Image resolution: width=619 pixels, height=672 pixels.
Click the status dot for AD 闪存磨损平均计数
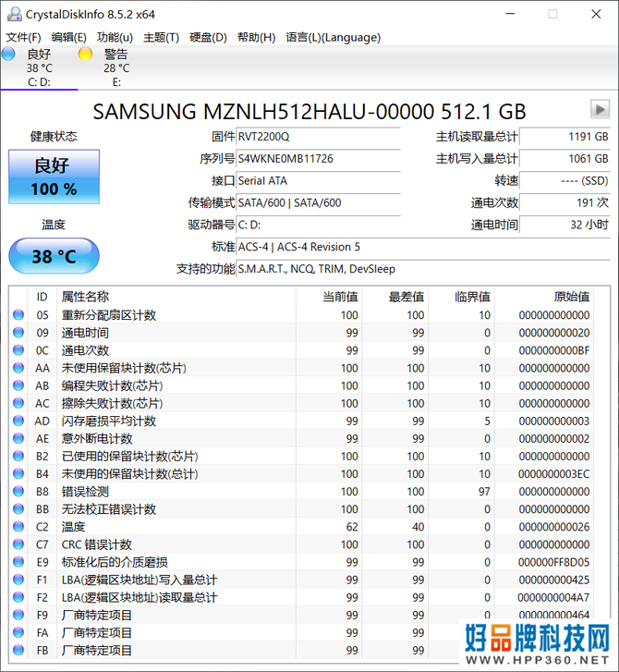[18, 421]
